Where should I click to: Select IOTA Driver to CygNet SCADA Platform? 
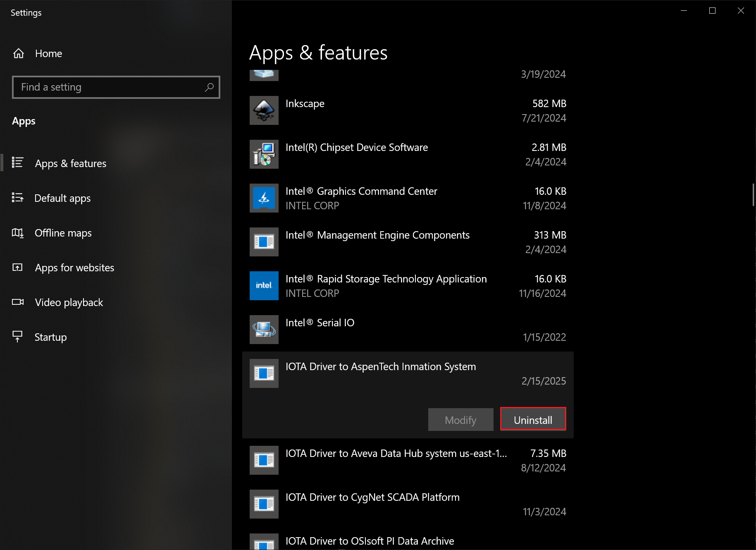(408, 504)
